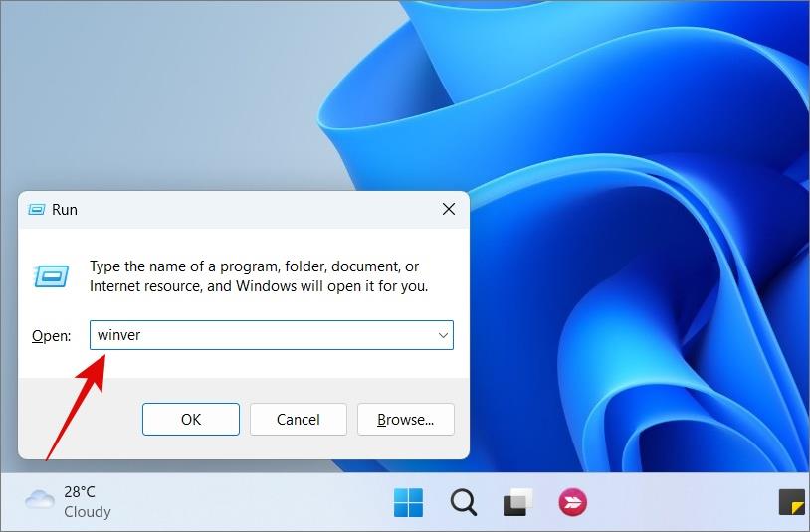The height and width of the screenshot is (532, 810).
Task: Launch the pink arrow app on taskbar
Action: (572, 501)
